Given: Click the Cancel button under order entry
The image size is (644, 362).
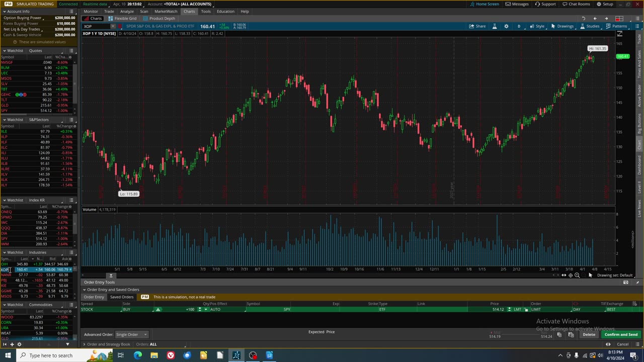Looking at the screenshot, I should coord(622,344).
